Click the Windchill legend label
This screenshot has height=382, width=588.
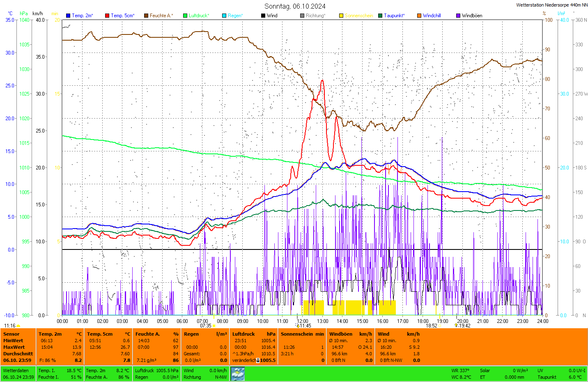[x=432, y=16]
